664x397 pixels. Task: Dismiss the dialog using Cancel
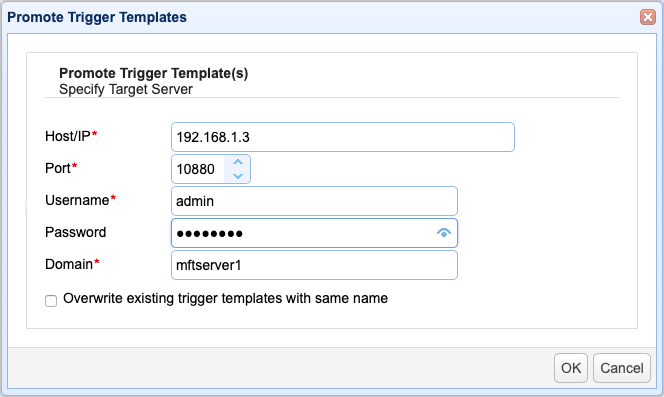(622, 368)
